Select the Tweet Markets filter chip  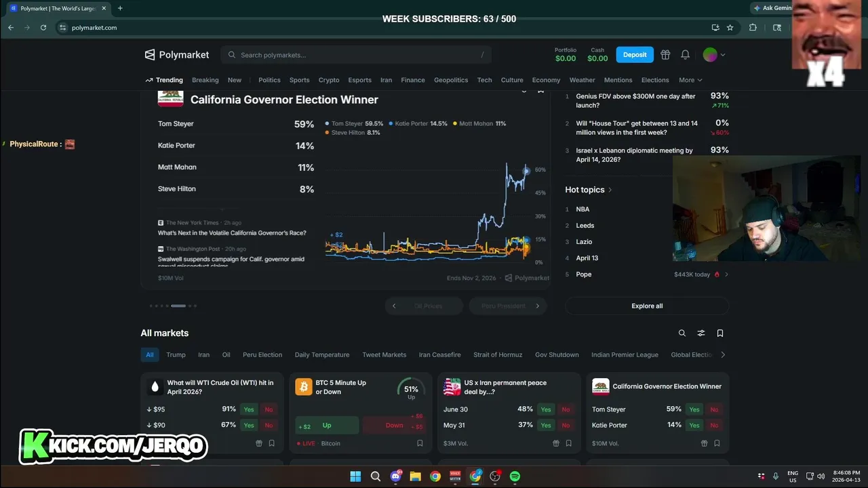(384, 354)
